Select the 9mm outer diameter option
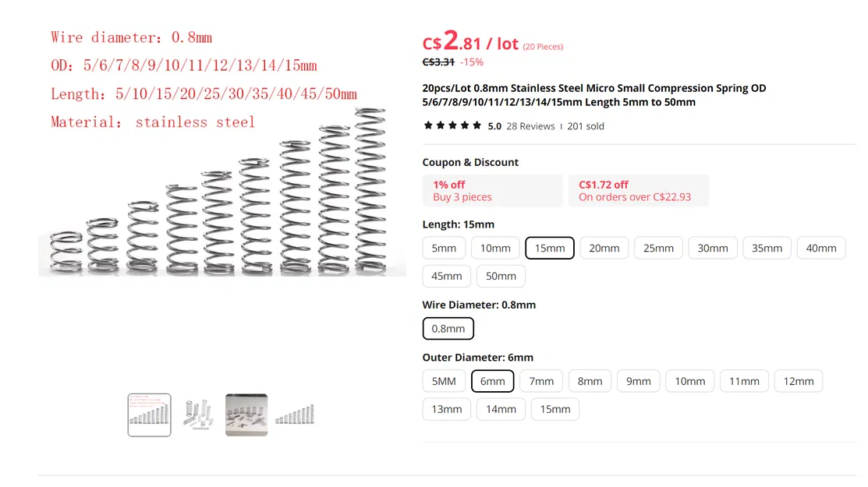Viewport: 868px width, 487px height. (x=639, y=382)
